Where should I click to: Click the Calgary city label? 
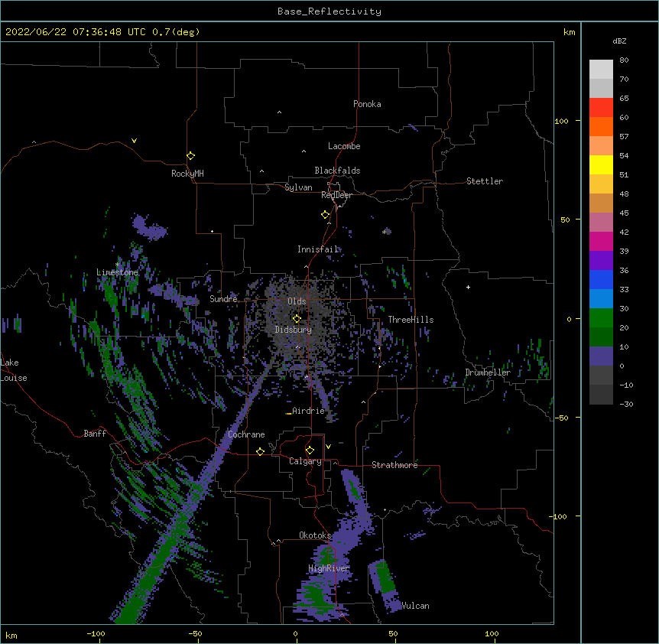(305, 461)
